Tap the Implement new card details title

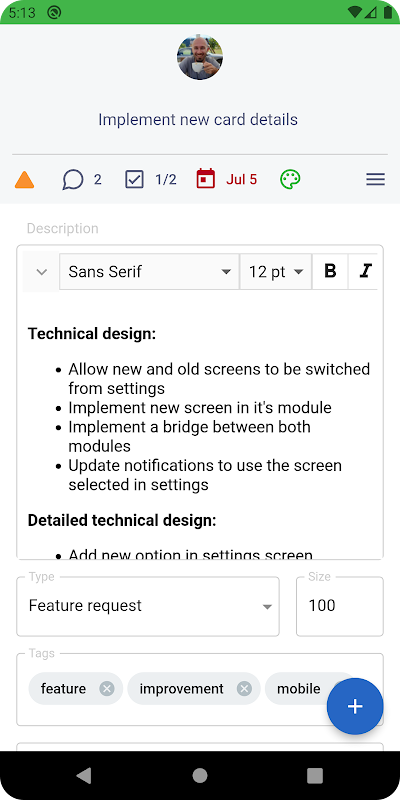coord(198,119)
